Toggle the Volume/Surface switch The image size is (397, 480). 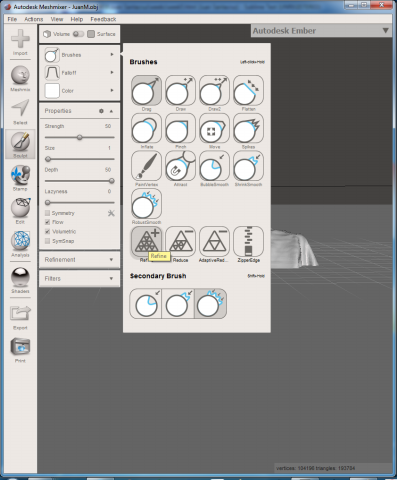tap(78, 34)
